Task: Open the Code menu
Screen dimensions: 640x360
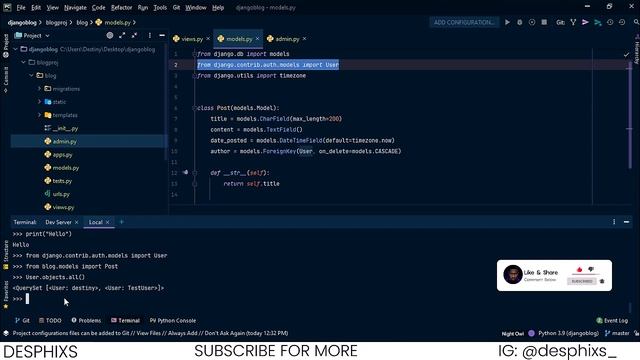Action: pyautogui.click(x=98, y=7)
